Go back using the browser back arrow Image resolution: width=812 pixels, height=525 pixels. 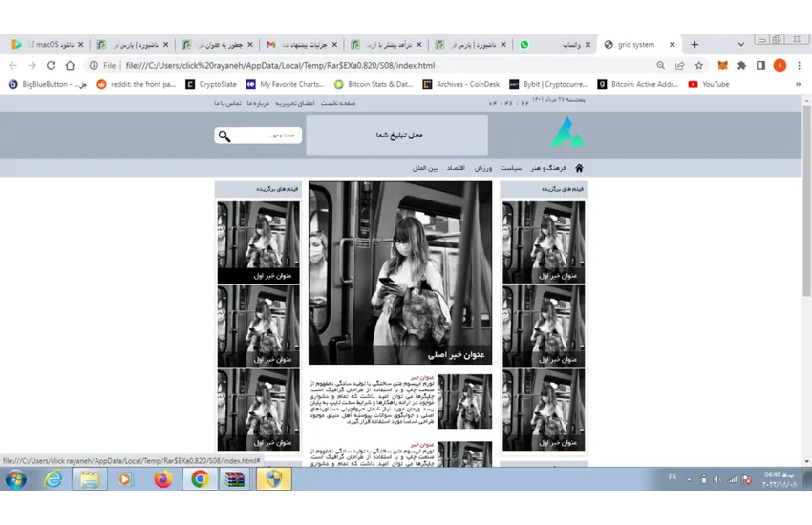coord(13,66)
